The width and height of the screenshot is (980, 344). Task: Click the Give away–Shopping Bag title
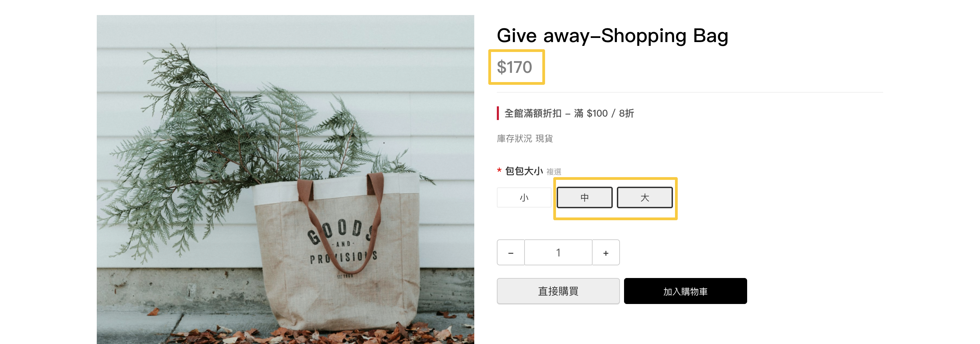612,36
